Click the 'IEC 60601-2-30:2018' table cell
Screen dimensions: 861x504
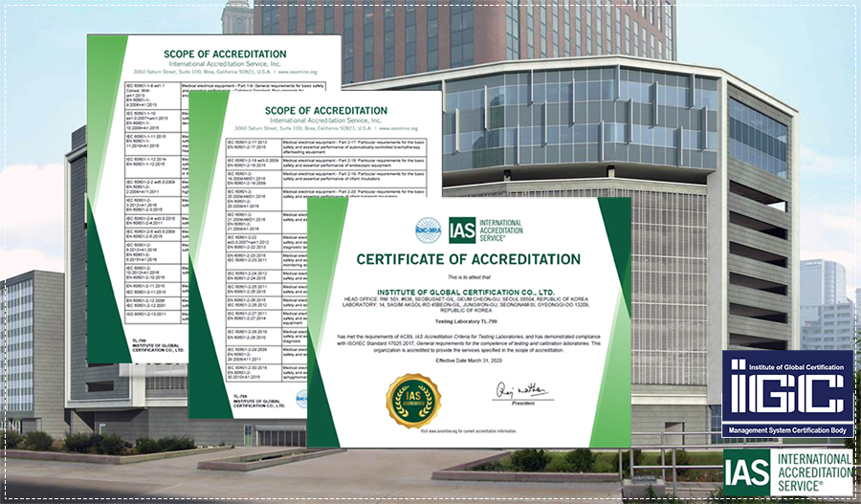(254, 372)
